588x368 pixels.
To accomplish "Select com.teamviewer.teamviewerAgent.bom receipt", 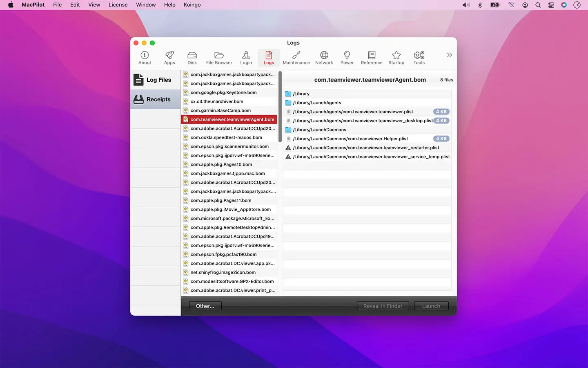I will [x=229, y=119].
